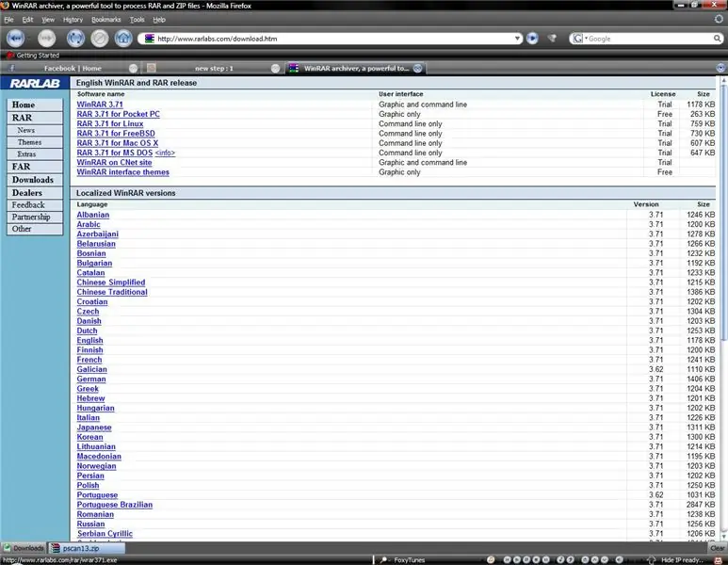
Task: Switch to the Facebook | Home tab
Action: (x=72, y=68)
